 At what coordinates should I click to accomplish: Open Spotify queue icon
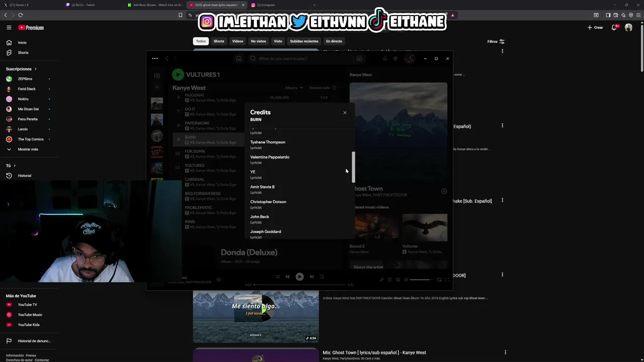click(x=389, y=280)
